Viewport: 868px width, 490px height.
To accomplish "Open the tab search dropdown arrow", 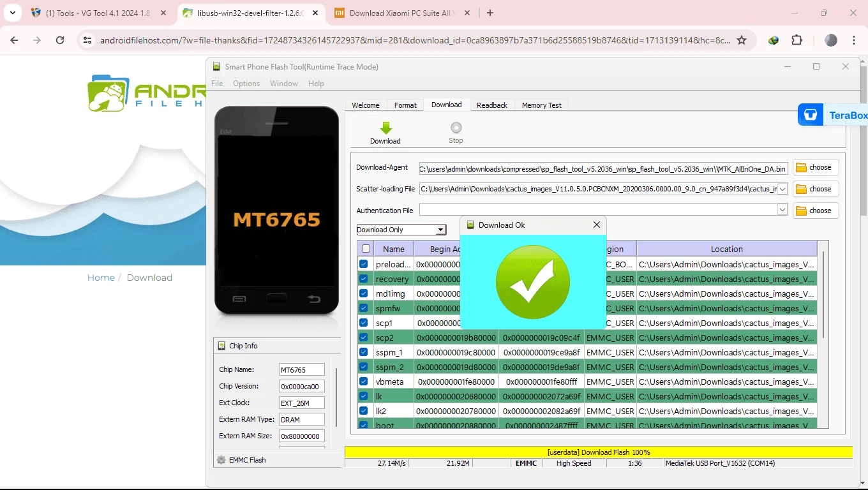I will 12,13.
